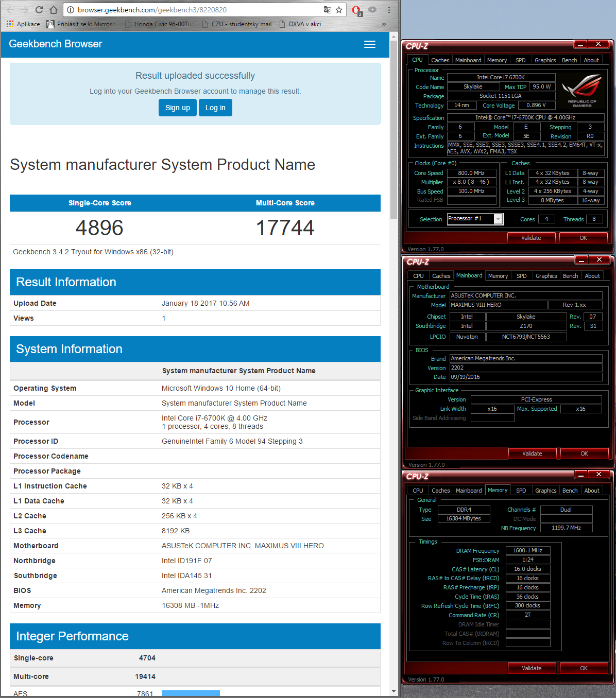Viewport: 616px width, 698px height.
Task: Open Mainboard tab in bottom CPU-Z window
Action: click(469, 491)
